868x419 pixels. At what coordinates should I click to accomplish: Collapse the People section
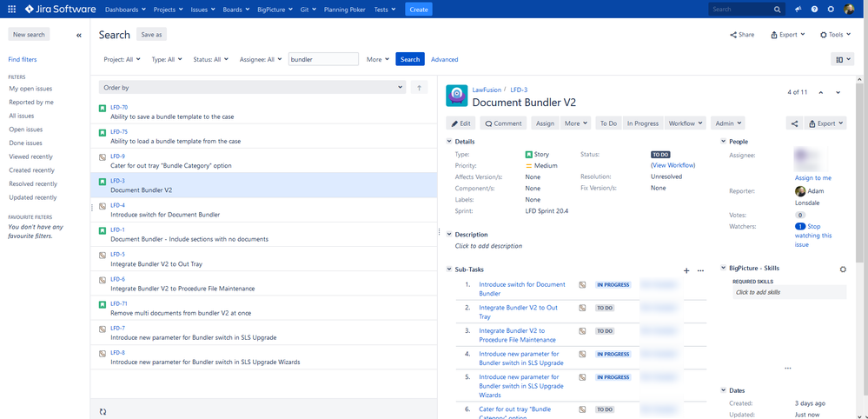coord(724,142)
